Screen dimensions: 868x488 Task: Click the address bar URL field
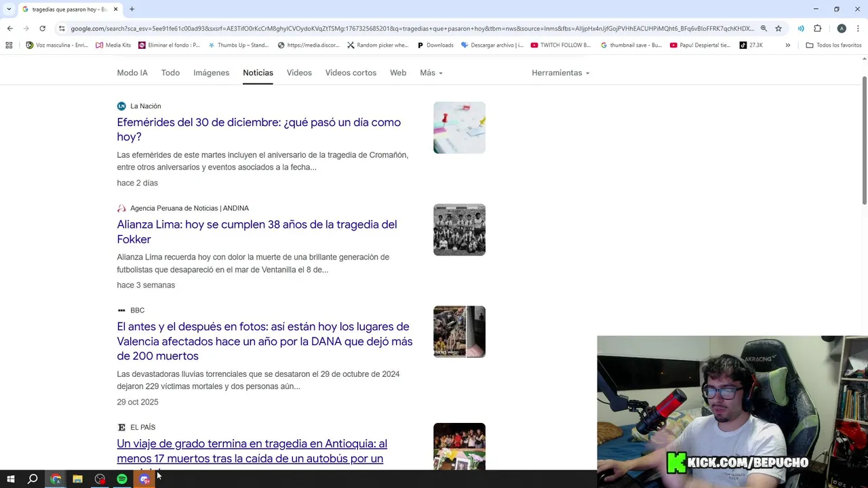coord(412,28)
